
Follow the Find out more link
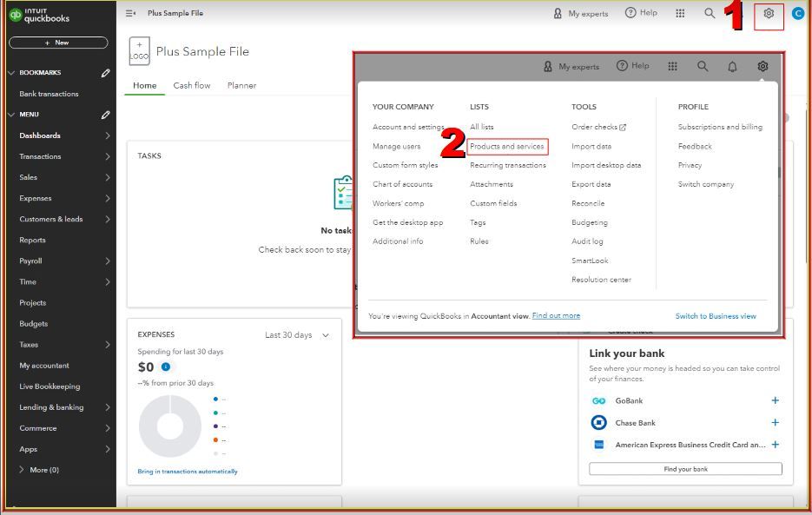click(556, 315)
